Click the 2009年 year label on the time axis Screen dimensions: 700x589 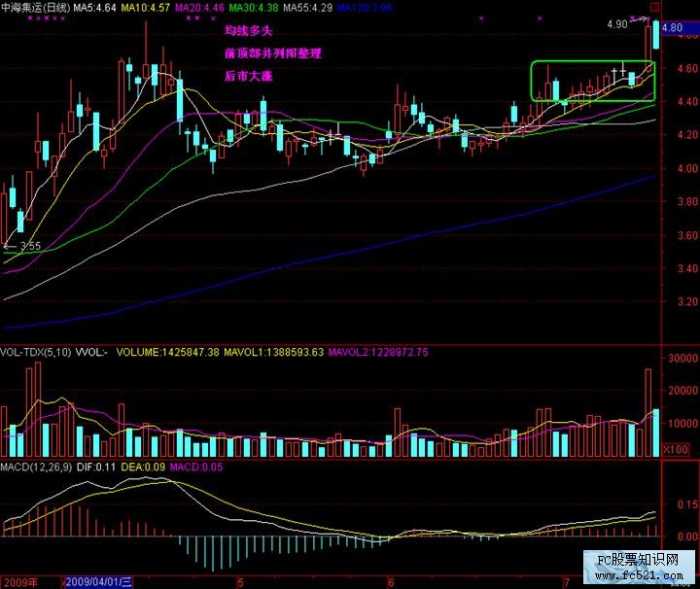[x=20, y=582]
